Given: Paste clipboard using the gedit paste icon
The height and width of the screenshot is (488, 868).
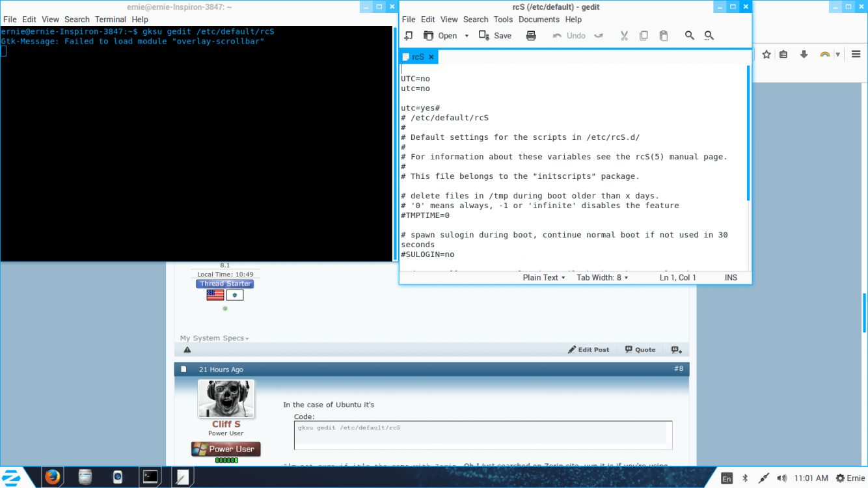Looking at the screenshot, I should pos(664,36).
